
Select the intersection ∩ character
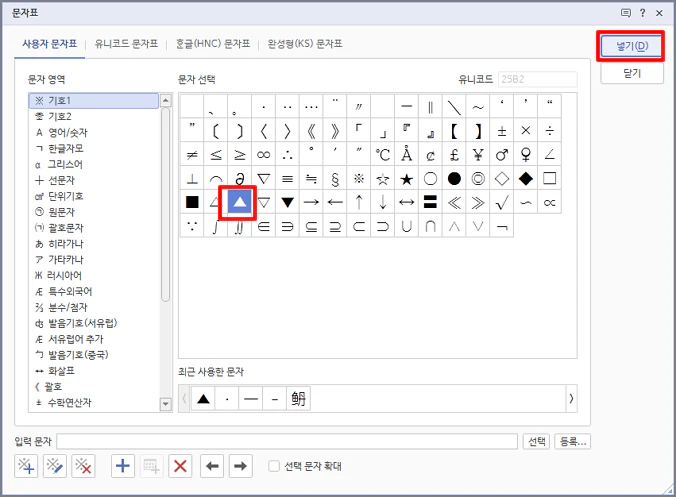coord(430,226)
